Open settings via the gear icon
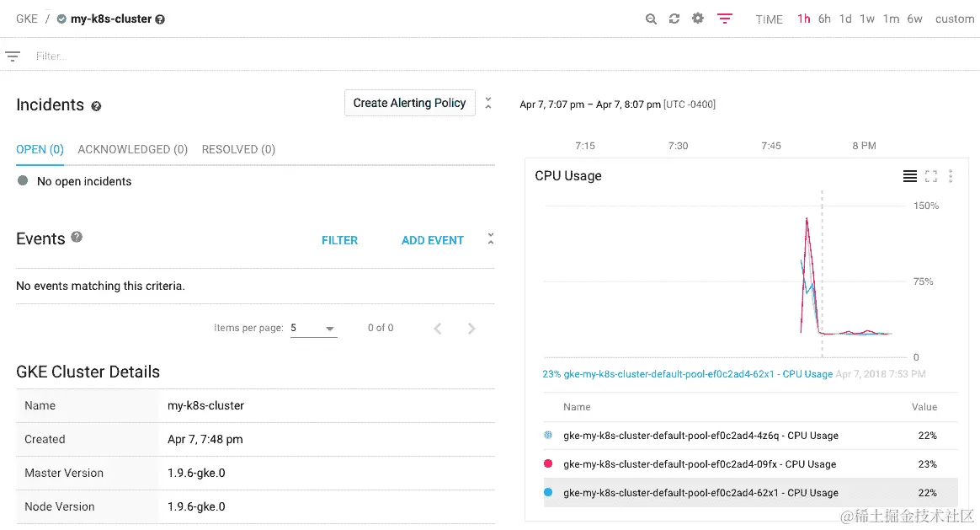This screenshot has height=530, width=980. pyautogui.click(x=697, y=19)
